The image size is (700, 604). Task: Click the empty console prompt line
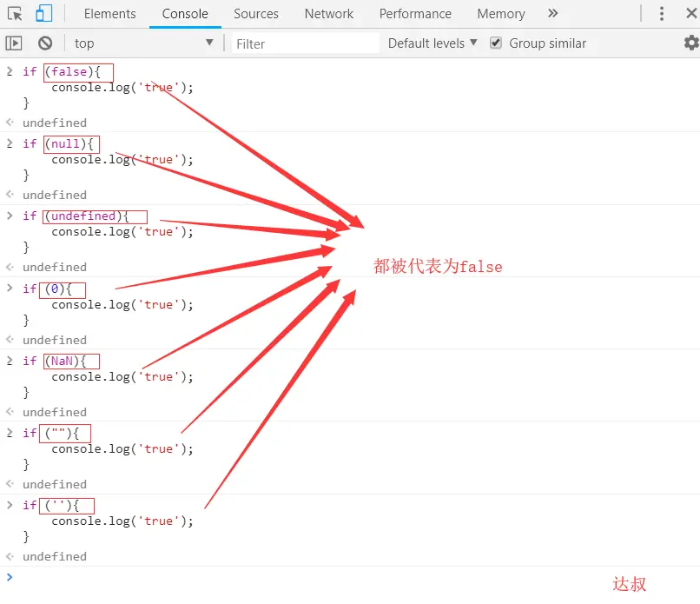(x=350, y=577)
